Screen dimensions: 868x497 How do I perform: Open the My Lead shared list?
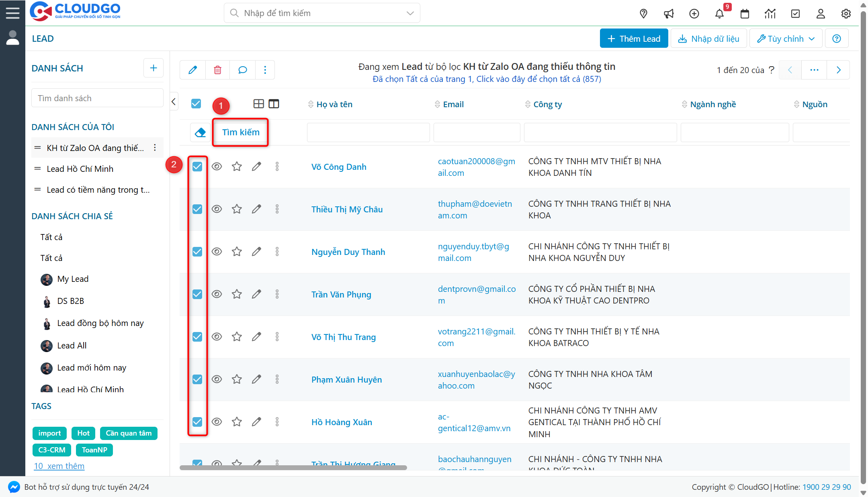tap(73, 279)
